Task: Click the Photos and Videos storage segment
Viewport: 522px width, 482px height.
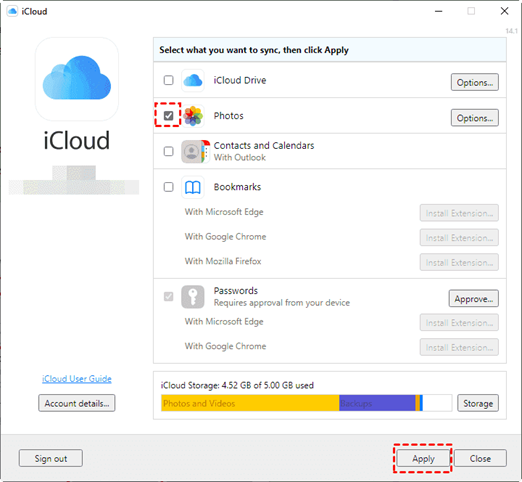Action: (x=250, y=403)
